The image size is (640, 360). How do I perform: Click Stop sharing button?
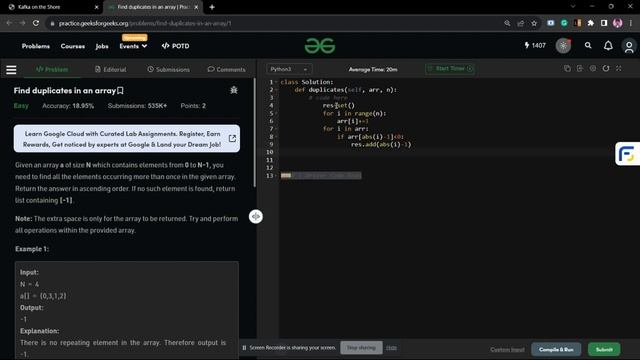361,348
